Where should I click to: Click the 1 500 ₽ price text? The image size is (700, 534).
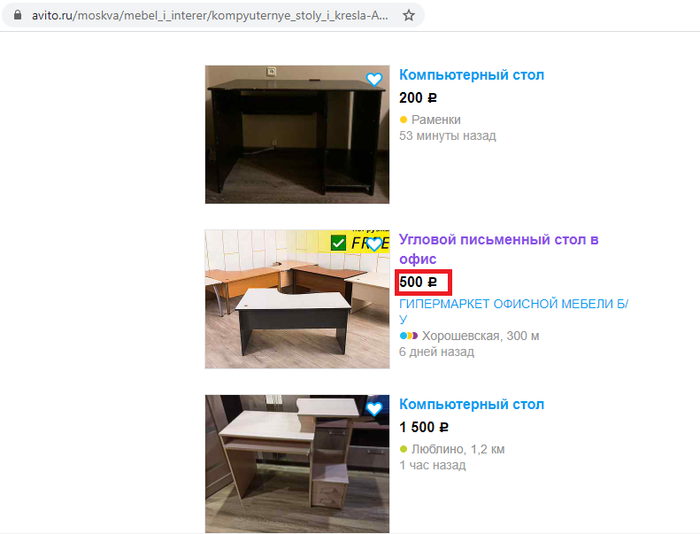click(x=424, y=427)
